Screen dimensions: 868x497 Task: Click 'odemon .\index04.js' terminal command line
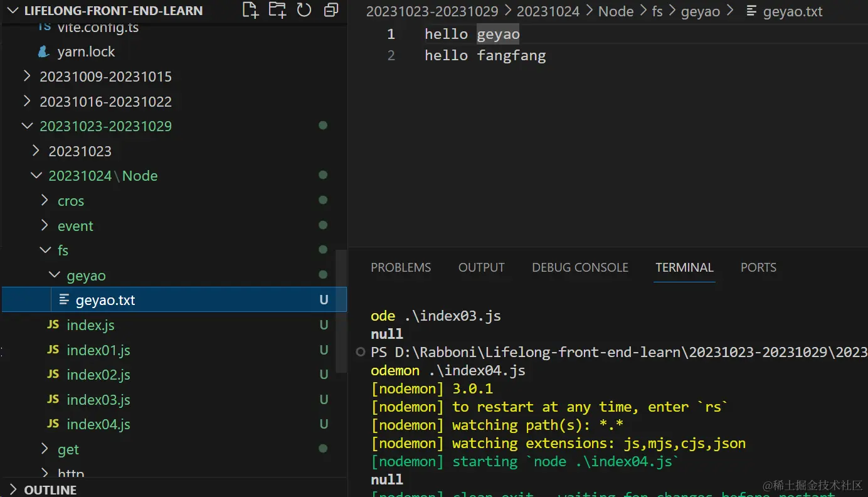[x=448, y=371]
